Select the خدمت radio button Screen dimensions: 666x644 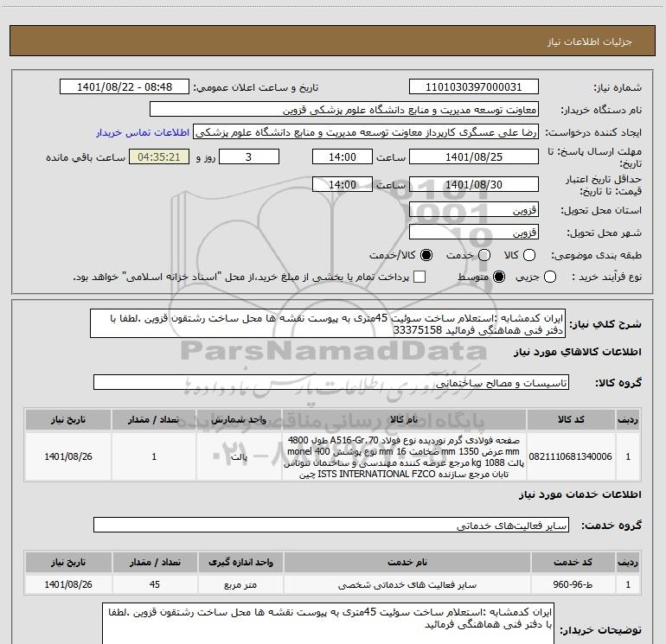(x=484, y=255)
